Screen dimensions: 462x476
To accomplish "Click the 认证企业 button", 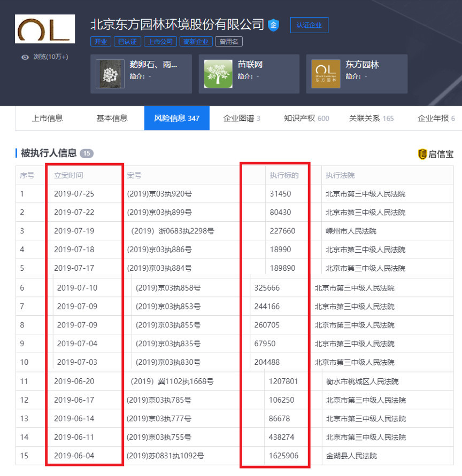I will 309,25.
